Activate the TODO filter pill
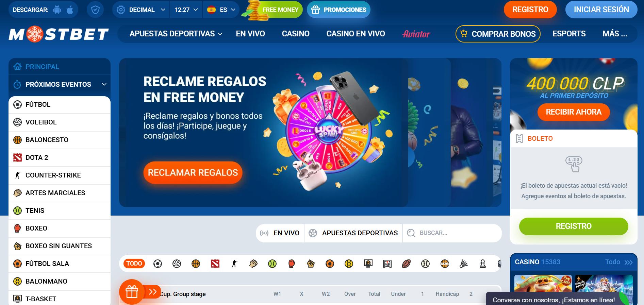This screenshot has width=644, height=305. click(x=134, y=264)
